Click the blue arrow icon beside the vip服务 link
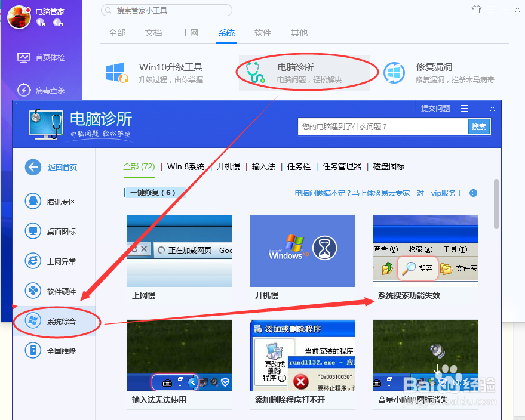 coord(473,193)
